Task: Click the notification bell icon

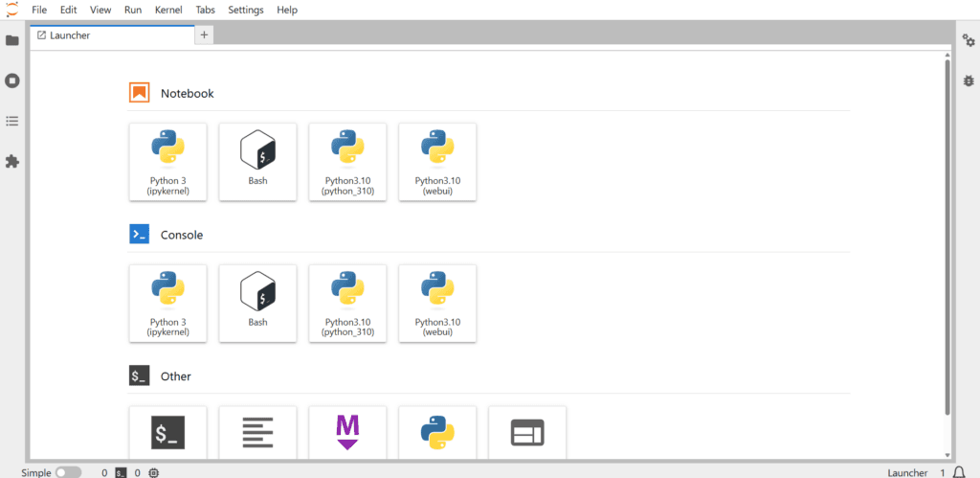Action: pos(959,472)
